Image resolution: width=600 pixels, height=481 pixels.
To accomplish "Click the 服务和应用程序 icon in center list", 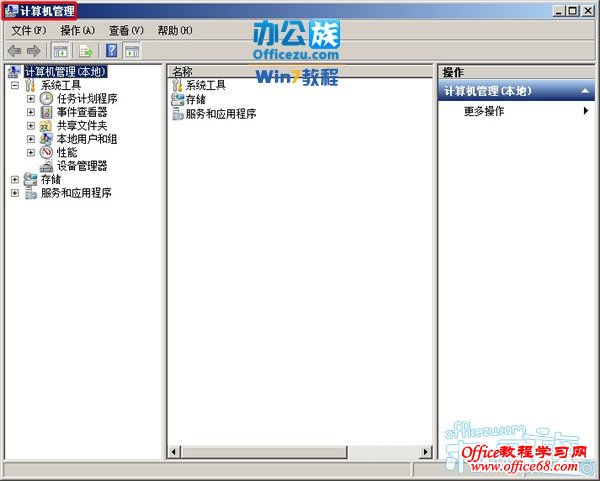I will (178, 114).
